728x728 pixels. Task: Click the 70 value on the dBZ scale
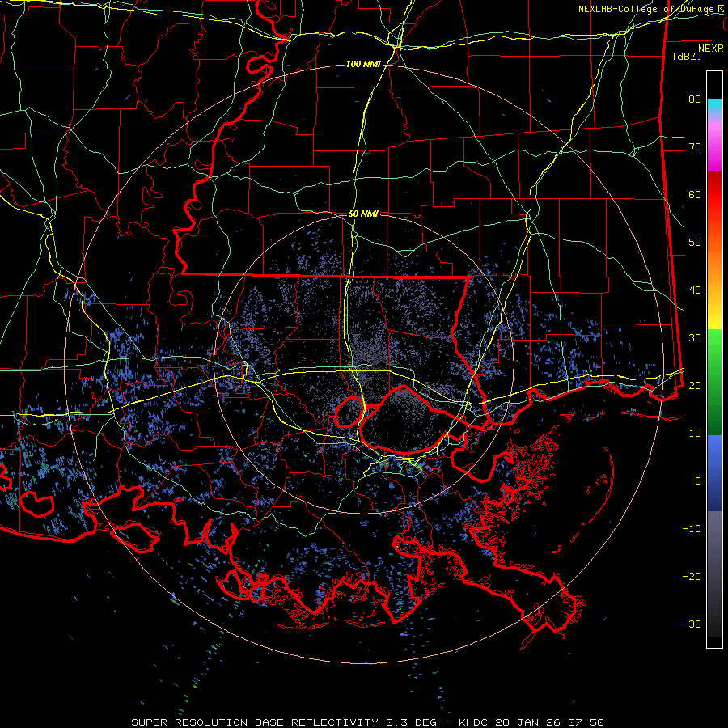click(x=695, y=146)
